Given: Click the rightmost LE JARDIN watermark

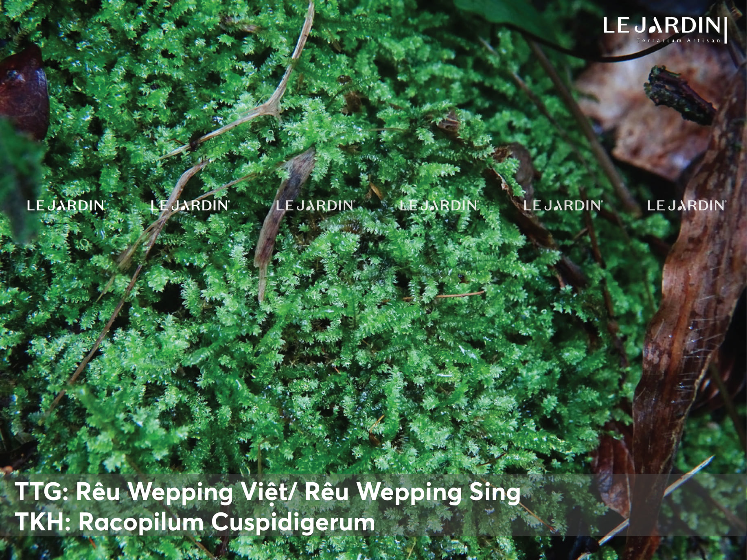Looking at the screenshot, I should click(x=686, y=206).
